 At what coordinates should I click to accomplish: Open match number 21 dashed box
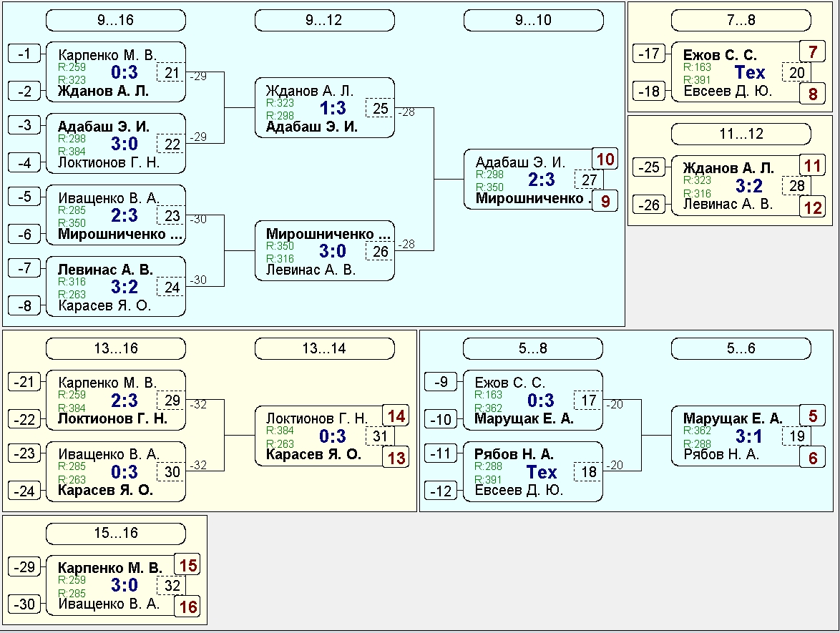[172, 73]
